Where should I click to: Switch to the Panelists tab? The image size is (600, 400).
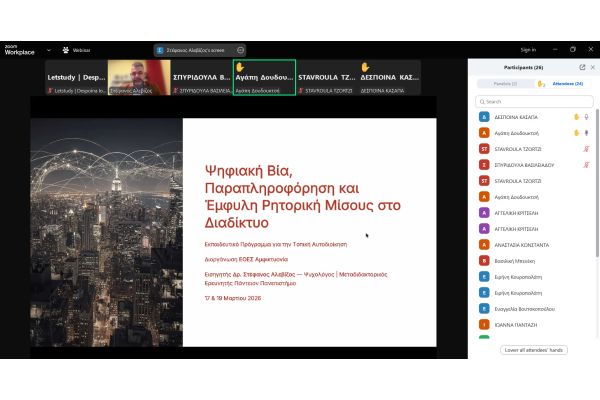(x=506, y=84)
